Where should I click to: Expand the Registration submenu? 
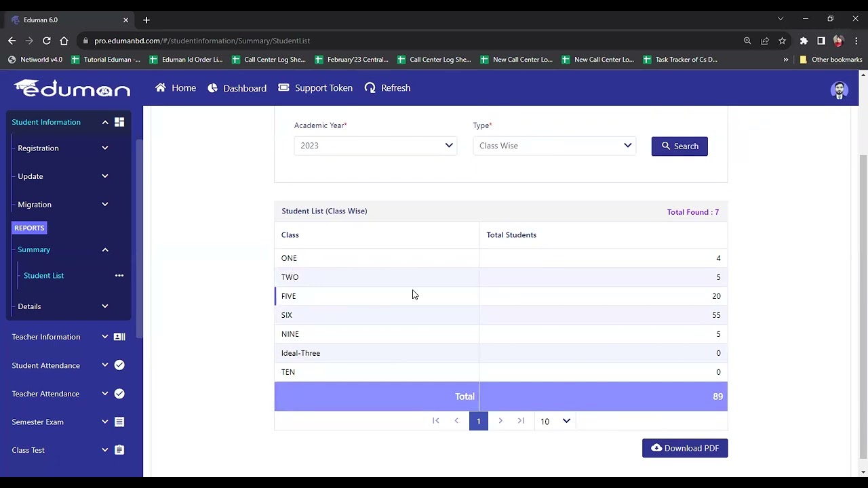[x=105, y=148]
